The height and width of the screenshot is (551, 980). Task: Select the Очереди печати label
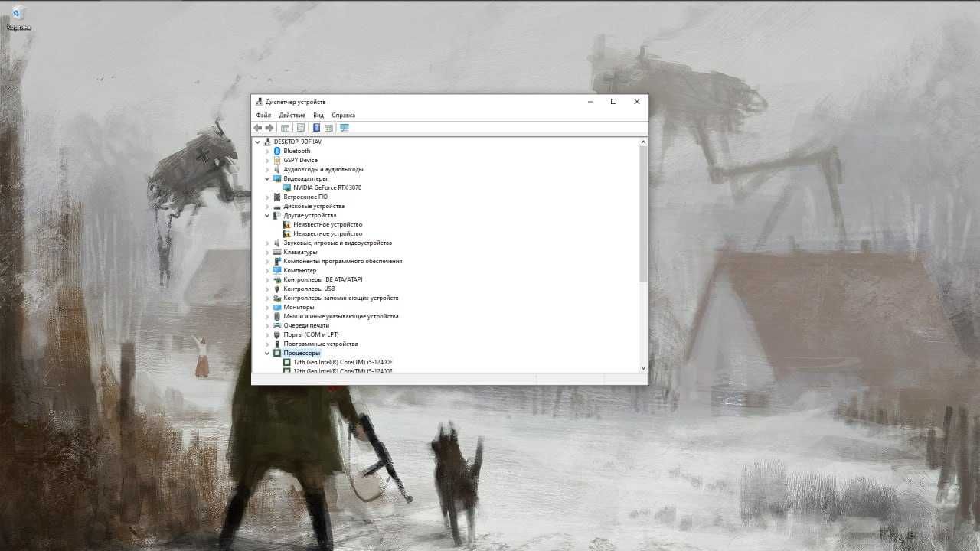[x=306, y=325]
